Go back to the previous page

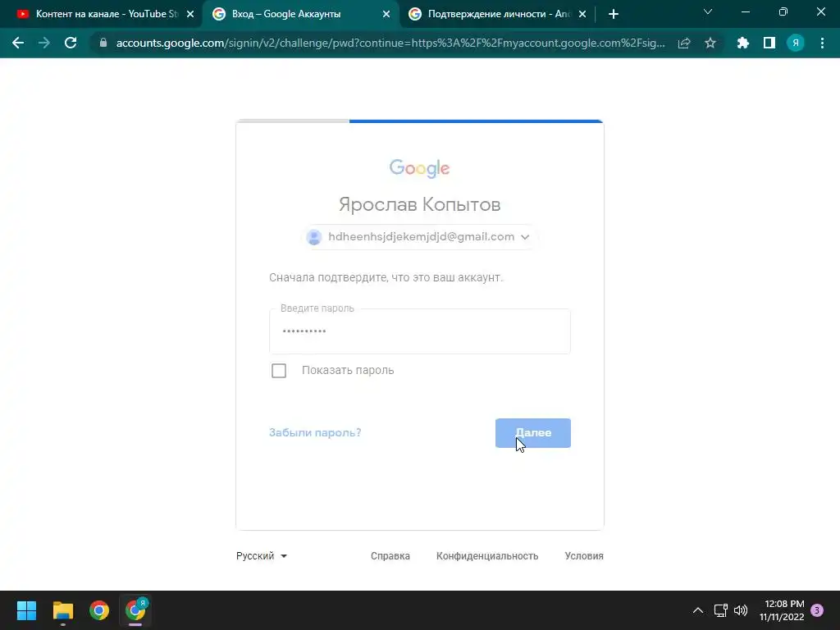point(18,43)
